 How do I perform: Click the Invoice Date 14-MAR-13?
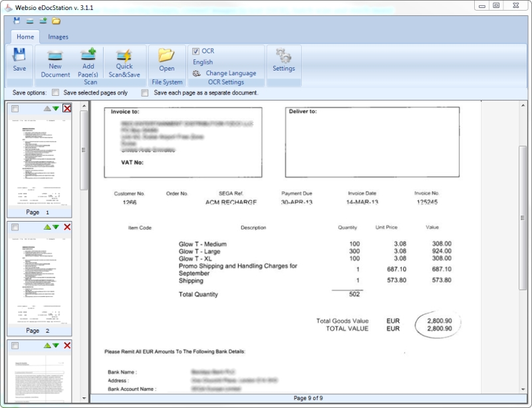(362, 202)
